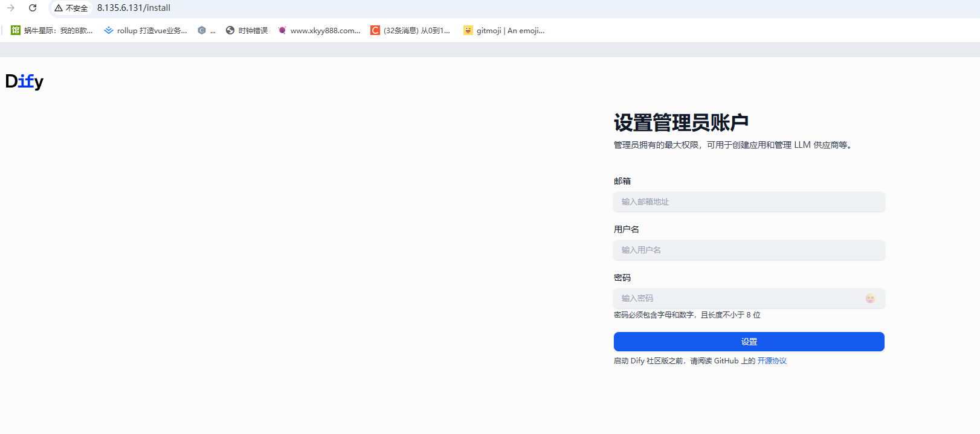Open the 时钟错误 bookmark
980x434 pixels.
(247, 30)
